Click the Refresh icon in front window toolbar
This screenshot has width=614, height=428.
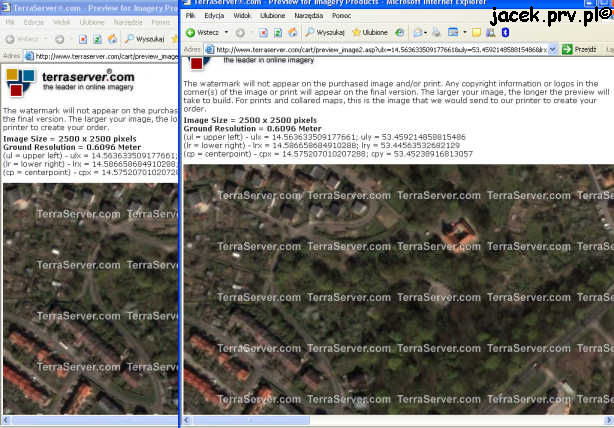(x=278, y=33)
